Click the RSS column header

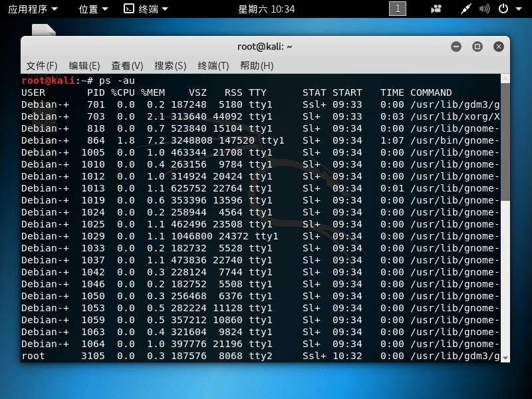(233, 92)
